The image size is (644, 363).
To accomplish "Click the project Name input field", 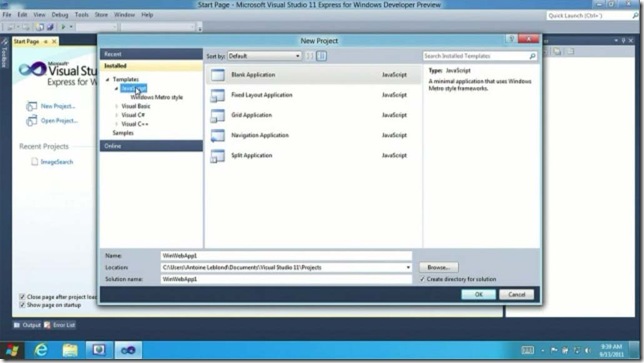I will (286, 256).
